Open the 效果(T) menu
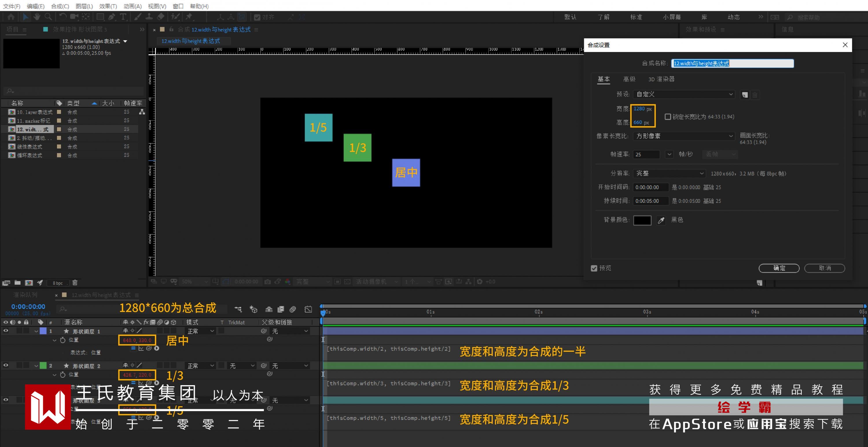The image size is (868, 447). point(108,6)
